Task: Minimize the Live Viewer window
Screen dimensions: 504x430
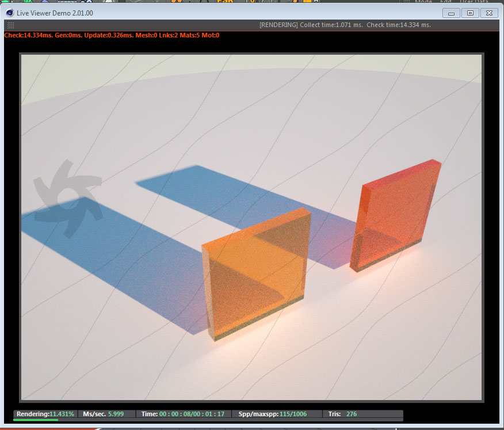Action: click(451, 13)
